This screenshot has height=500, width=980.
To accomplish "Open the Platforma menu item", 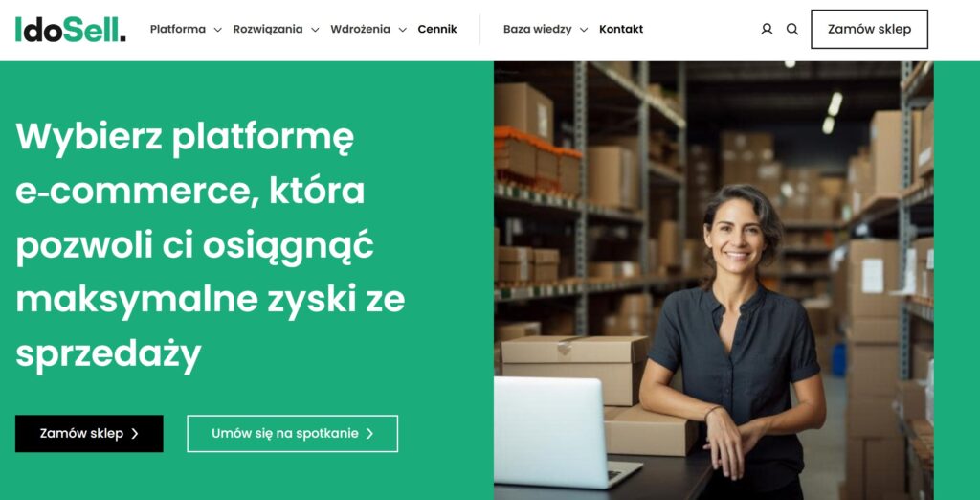I will click(x=178, y=29).
